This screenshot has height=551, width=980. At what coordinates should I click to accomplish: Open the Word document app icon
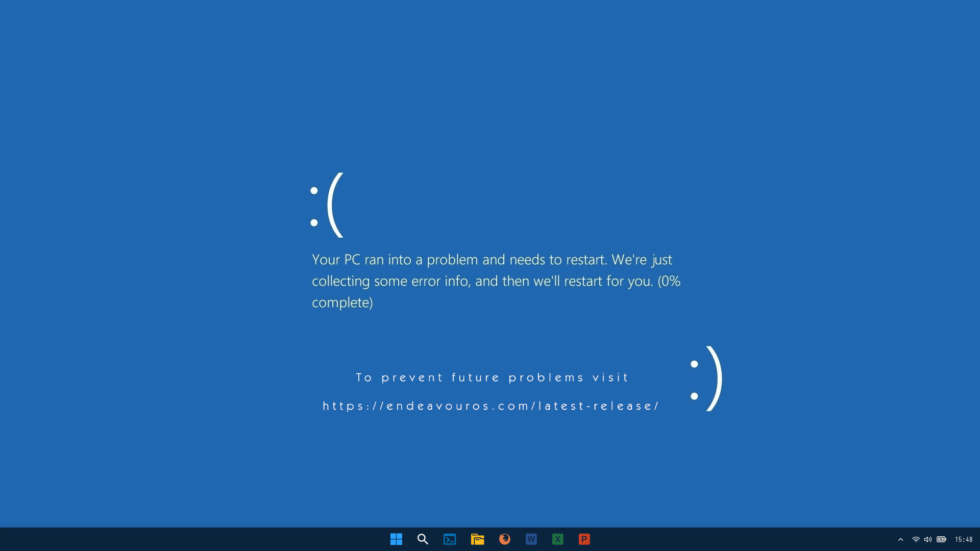531,539
